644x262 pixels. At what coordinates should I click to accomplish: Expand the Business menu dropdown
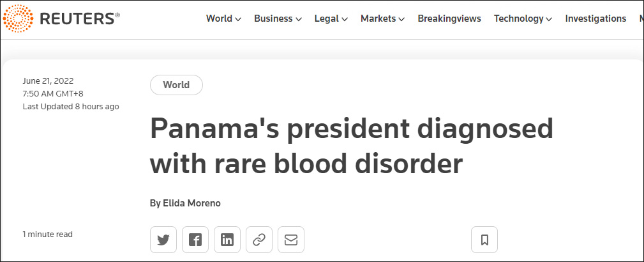(278, 19)
